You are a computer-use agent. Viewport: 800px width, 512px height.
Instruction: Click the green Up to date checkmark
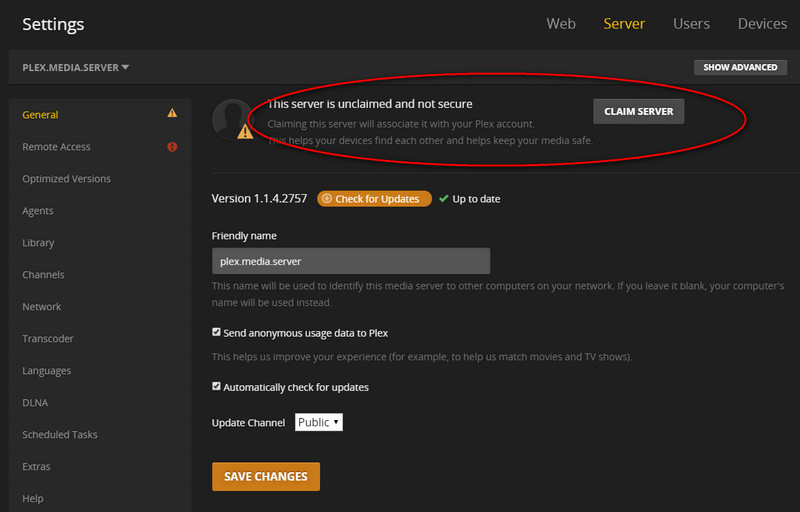[444, 198]
